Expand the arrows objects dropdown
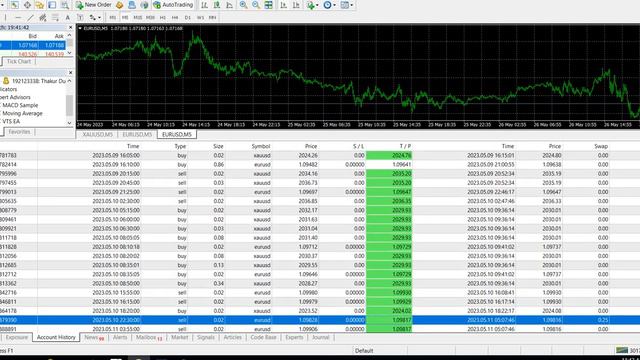 click(99, 18)
